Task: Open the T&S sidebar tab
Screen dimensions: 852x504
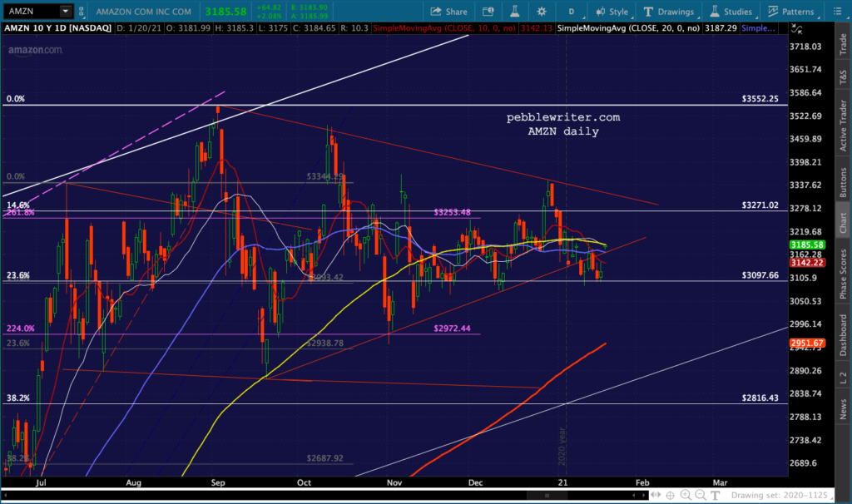Action: coord(843,77)
